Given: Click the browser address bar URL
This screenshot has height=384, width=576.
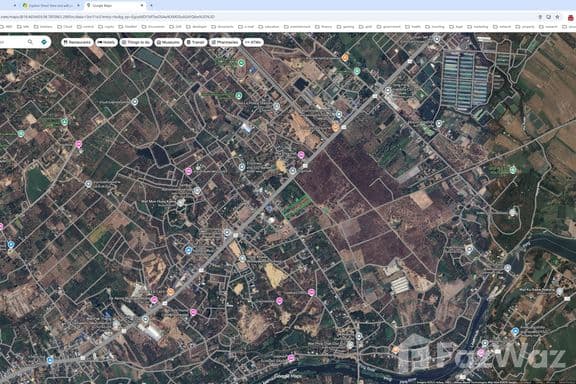Looking at the screenshot, I should pos(108,17).
